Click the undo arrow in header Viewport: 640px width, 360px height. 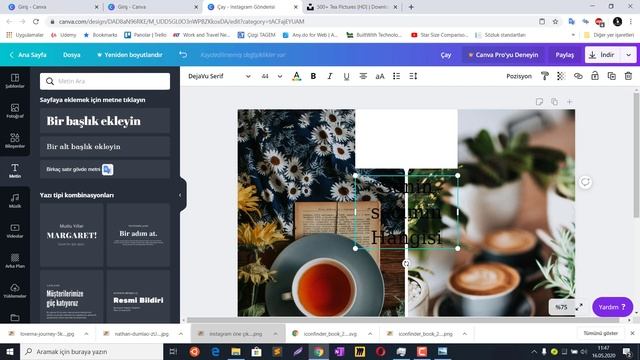pos(183,54)
